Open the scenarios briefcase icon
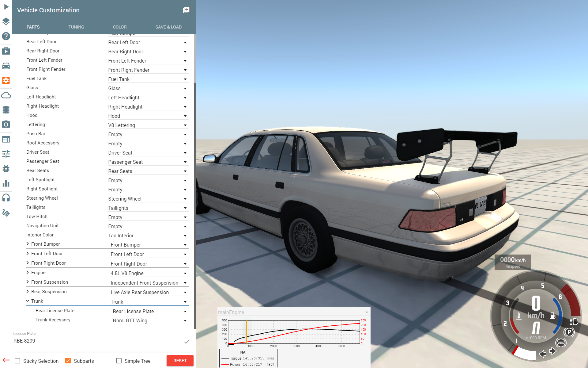 6,51
